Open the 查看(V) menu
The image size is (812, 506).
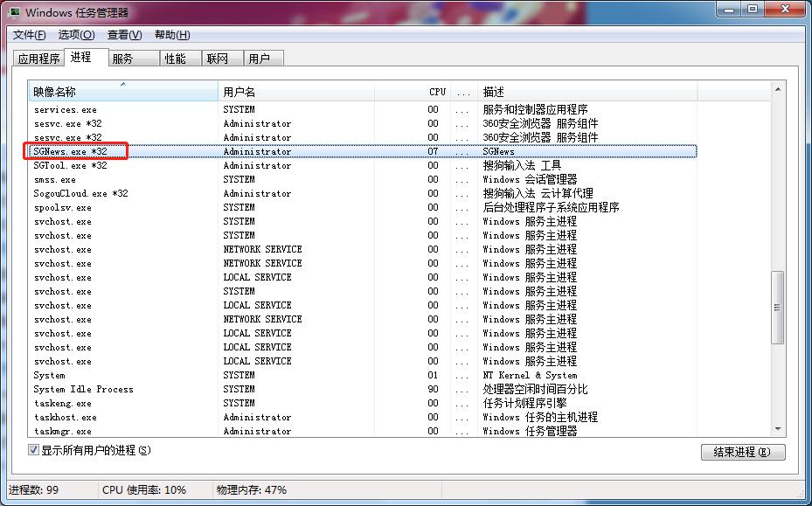tap(124, 35)
